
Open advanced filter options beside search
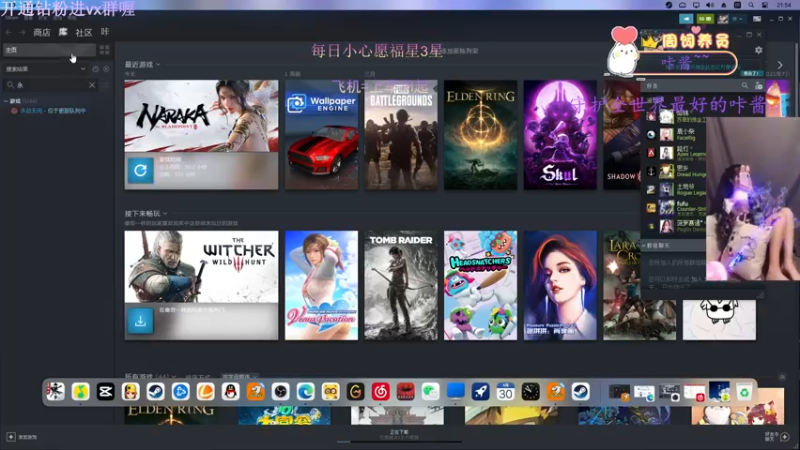click(105, 85)
